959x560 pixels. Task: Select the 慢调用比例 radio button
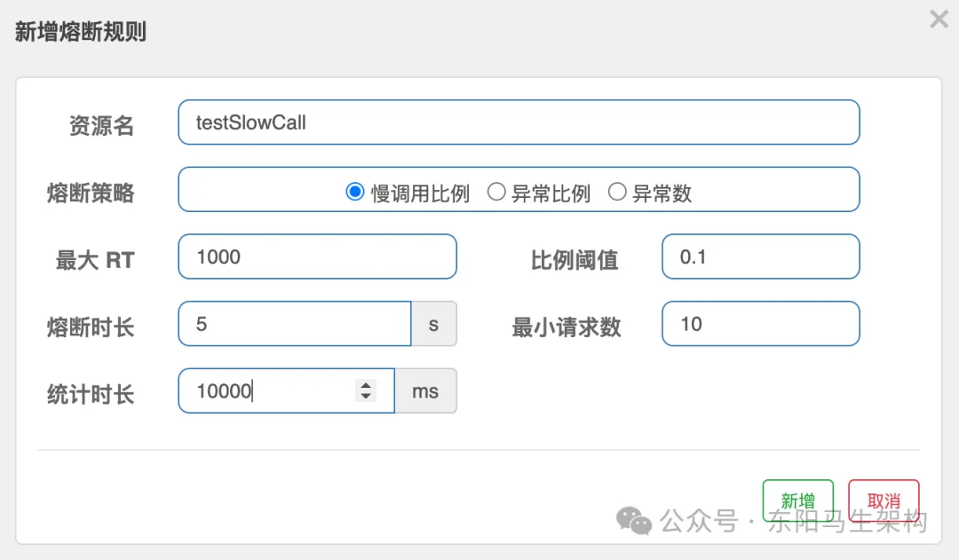click(x=355, y=192)
